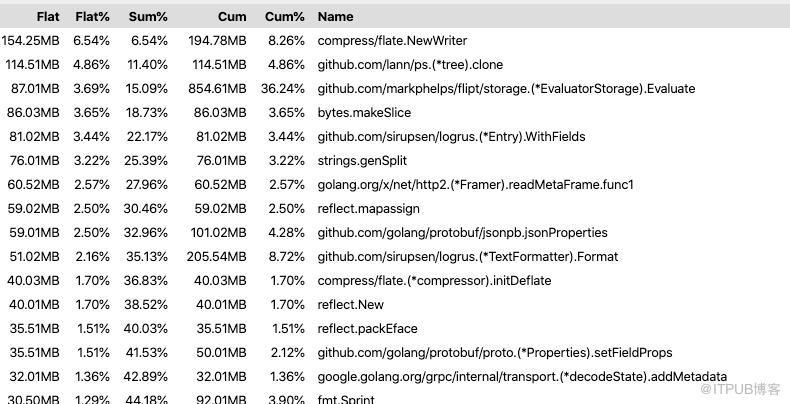This screenshot has height=404, width=790.
Task: Open compress/flate.NewWriter function entry
Action: point(392,41)
